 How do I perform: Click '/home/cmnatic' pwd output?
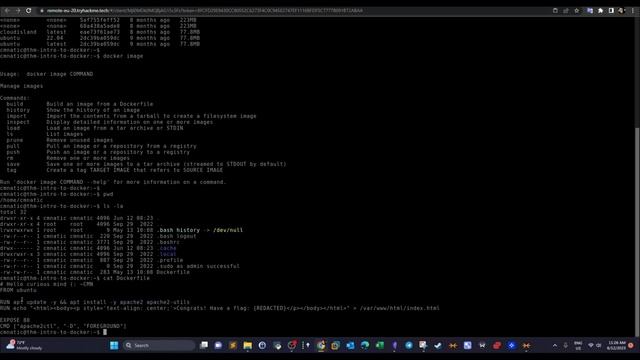21,200
